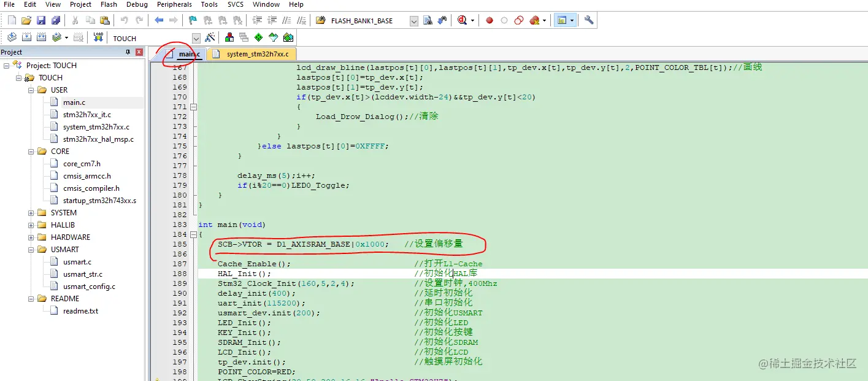Click inside the FLASH_BANK1_BASE find field
This screenshot has height=381, width=868.
368,21
